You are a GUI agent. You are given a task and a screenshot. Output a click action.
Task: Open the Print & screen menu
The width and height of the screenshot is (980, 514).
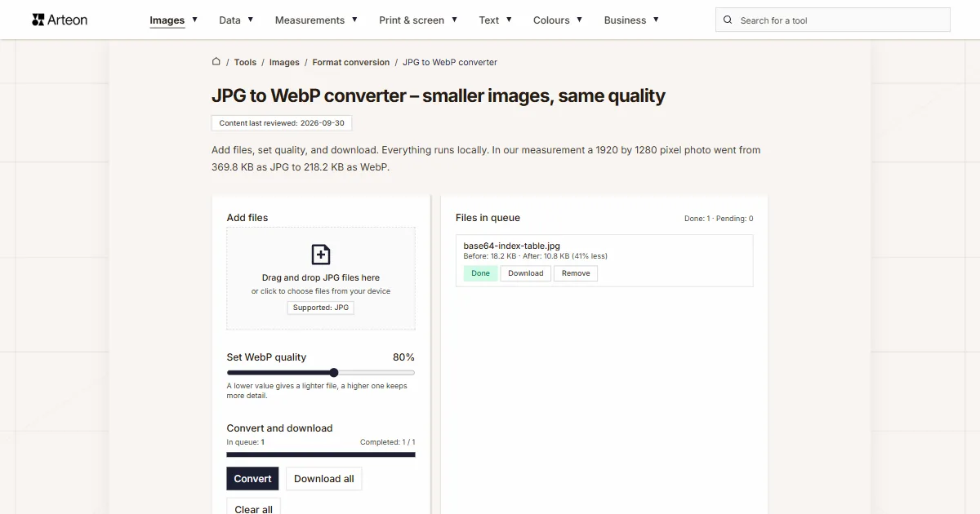418,20
